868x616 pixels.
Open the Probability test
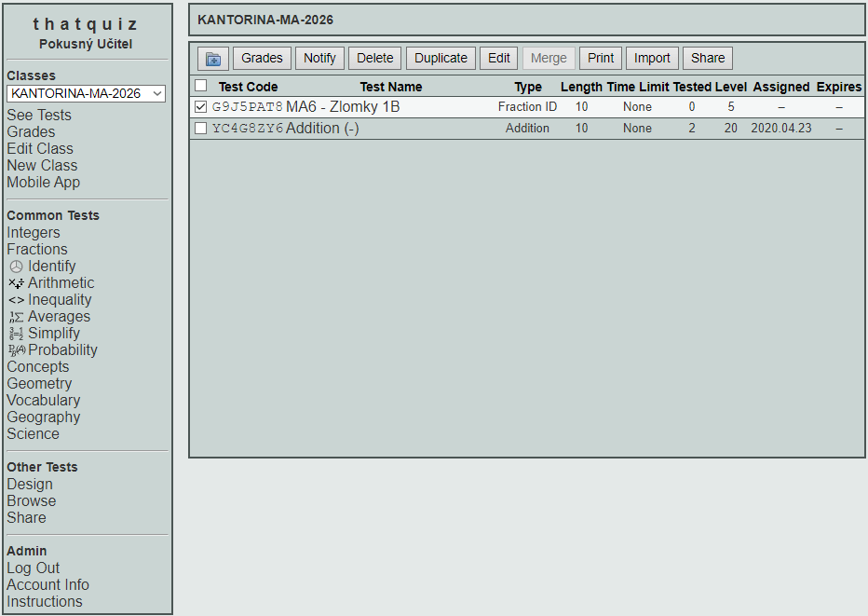click(x=62, y=350)
